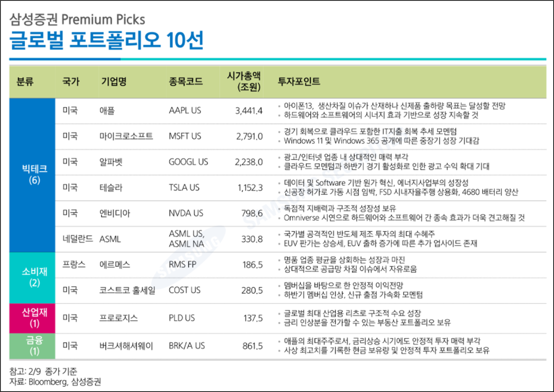
Task: Click market cap value 186.5
Action: (253, 265)
